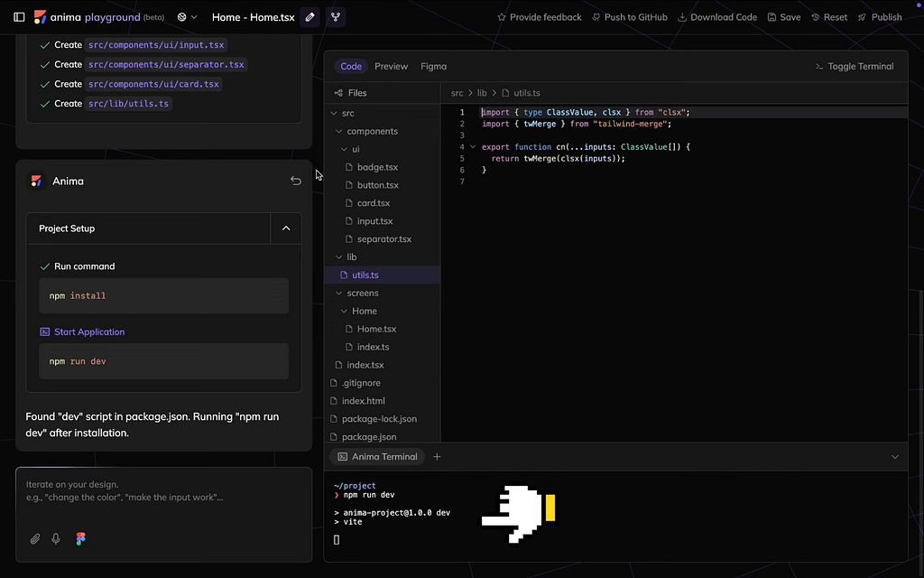Click the pencil edit icon beside Home.tsx
924x578 pixels.
click(x=310, y=17)
